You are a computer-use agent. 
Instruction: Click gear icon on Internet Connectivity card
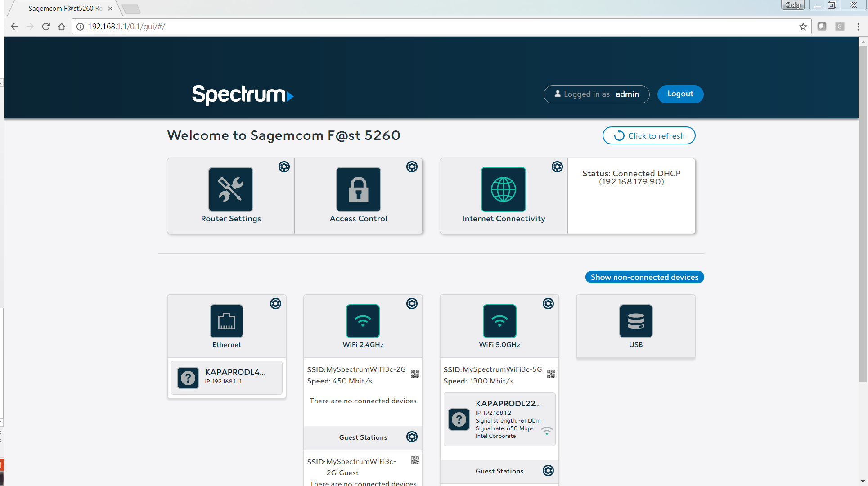pyautogui.click(x=557, y=167)
